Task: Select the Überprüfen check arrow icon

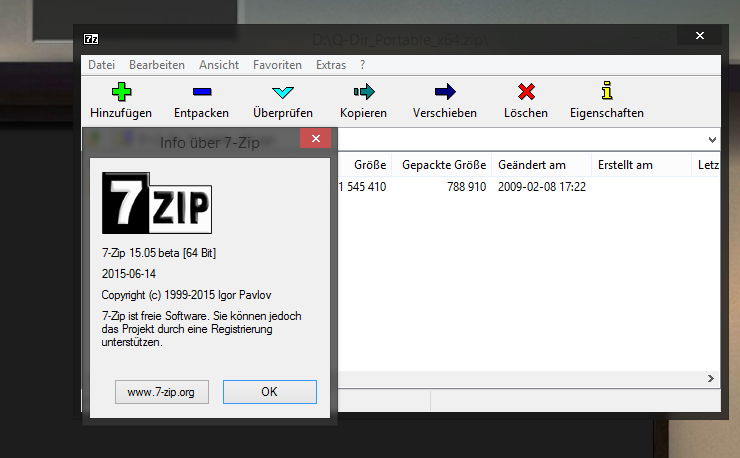Action: 283,92
